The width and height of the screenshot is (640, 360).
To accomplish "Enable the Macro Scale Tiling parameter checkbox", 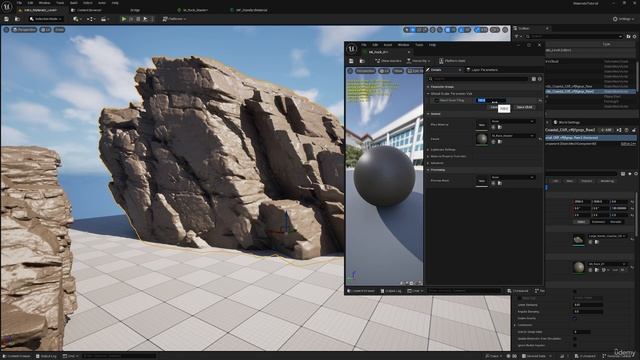I will tap(436, 100).
